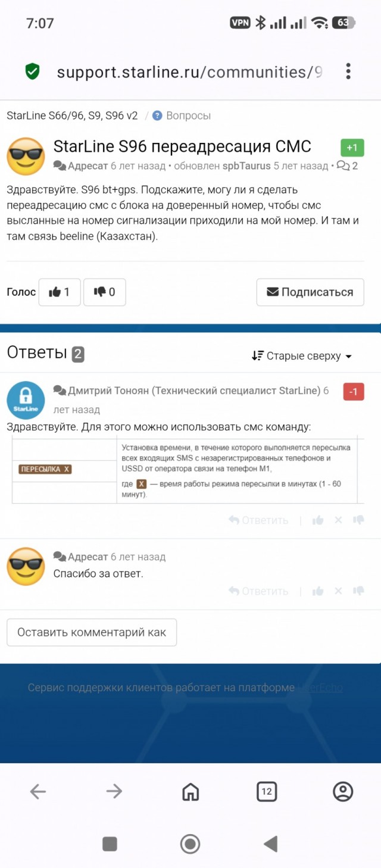Tap the Ответы count badge showing 2

(x=78, y=355)
